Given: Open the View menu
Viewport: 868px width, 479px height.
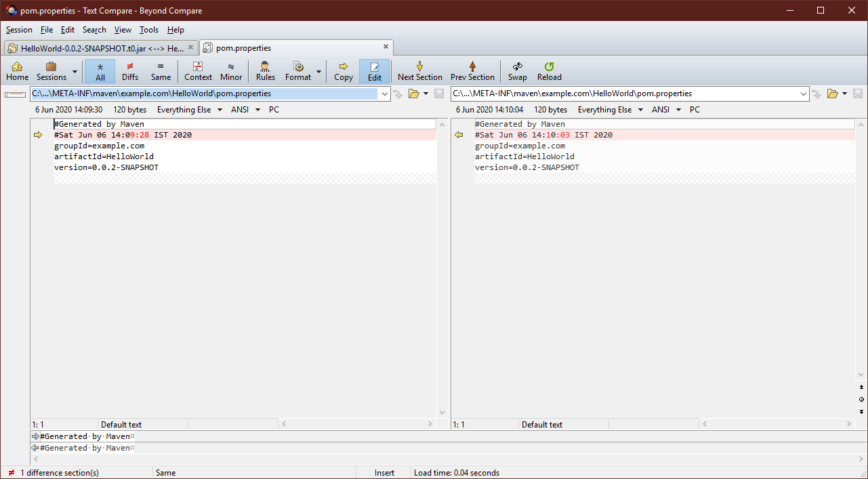Looking at the screenshot, I should click(x=123, y=30).
